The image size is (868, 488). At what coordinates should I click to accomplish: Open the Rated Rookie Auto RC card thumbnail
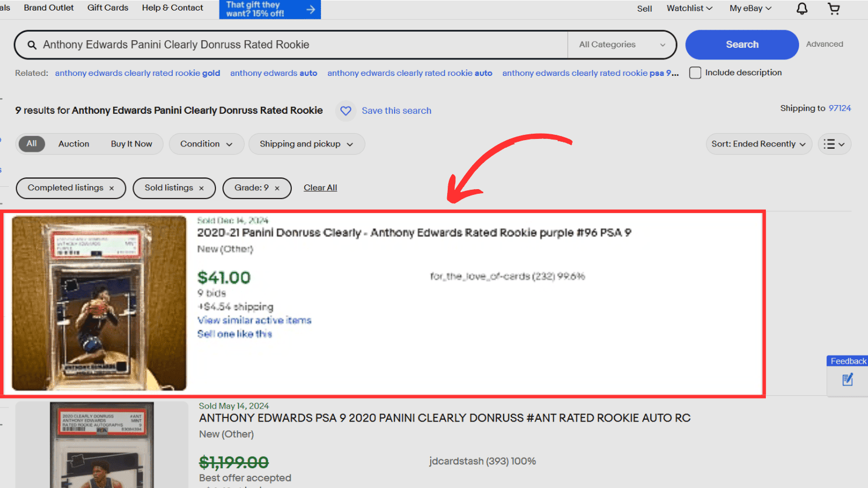tap(102, 445)
